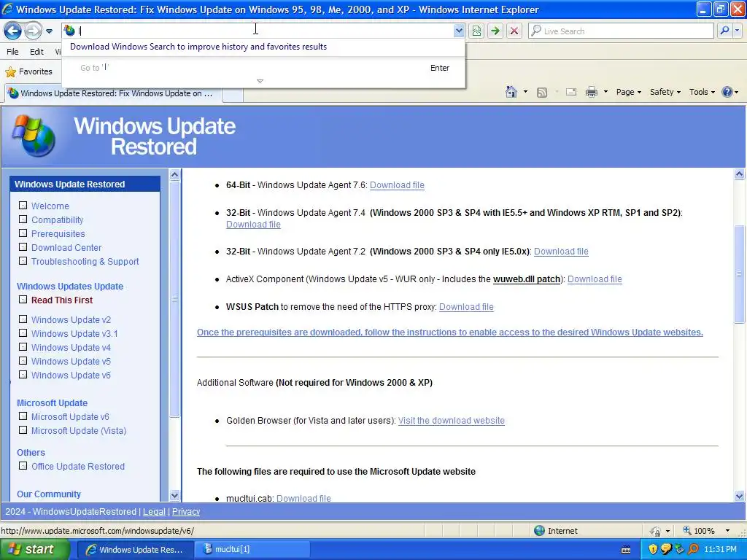
Task: Click the green Go arrow button
Action: (x=495, y=31)
